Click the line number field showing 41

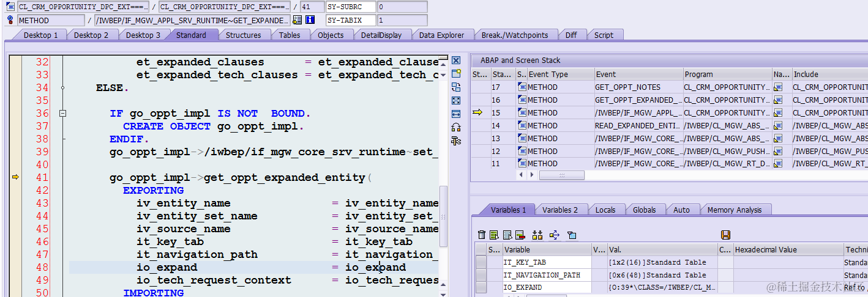point(311,7)
